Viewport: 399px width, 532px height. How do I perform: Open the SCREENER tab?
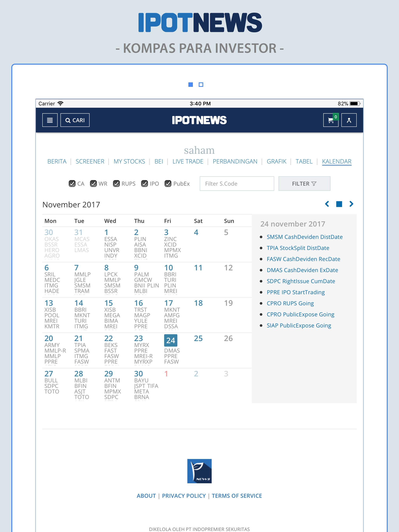[90, 161]
